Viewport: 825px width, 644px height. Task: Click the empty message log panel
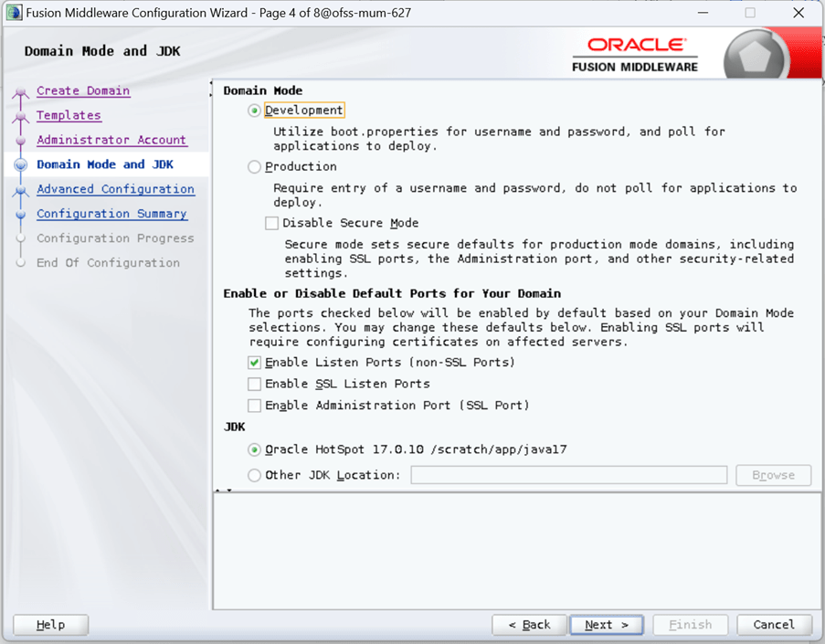coord(517,552)
